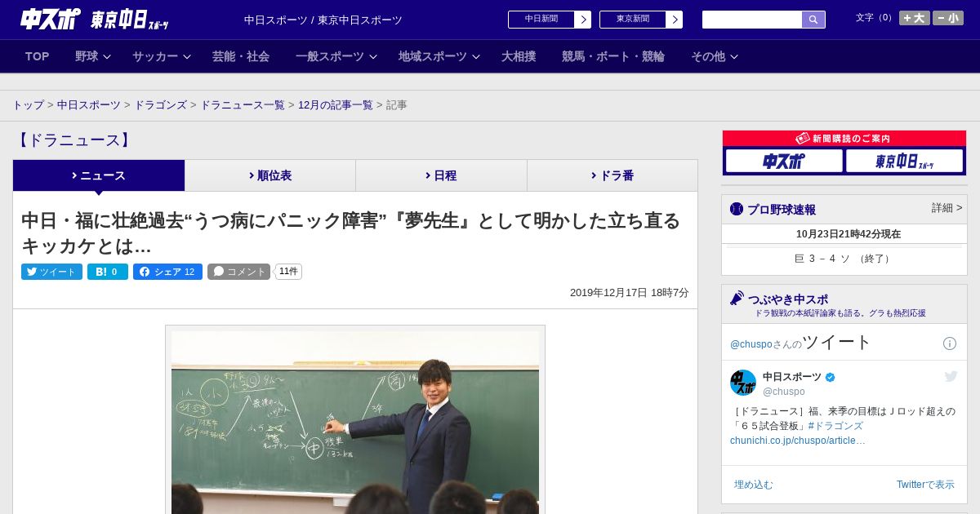Share article via the Twitter ツイート button
This screenshot has height=514, width=980.
tap(51, 272)
